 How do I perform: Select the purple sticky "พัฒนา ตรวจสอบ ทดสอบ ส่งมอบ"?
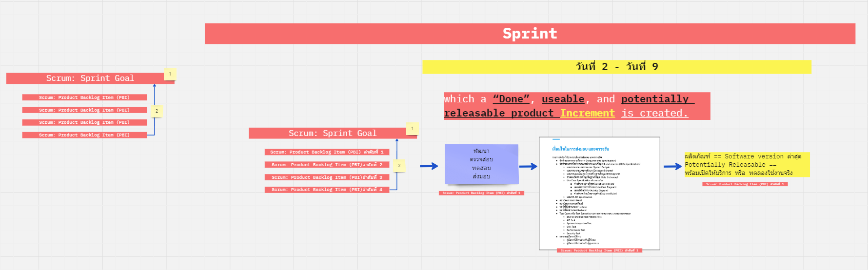click(x=481, y=164)
